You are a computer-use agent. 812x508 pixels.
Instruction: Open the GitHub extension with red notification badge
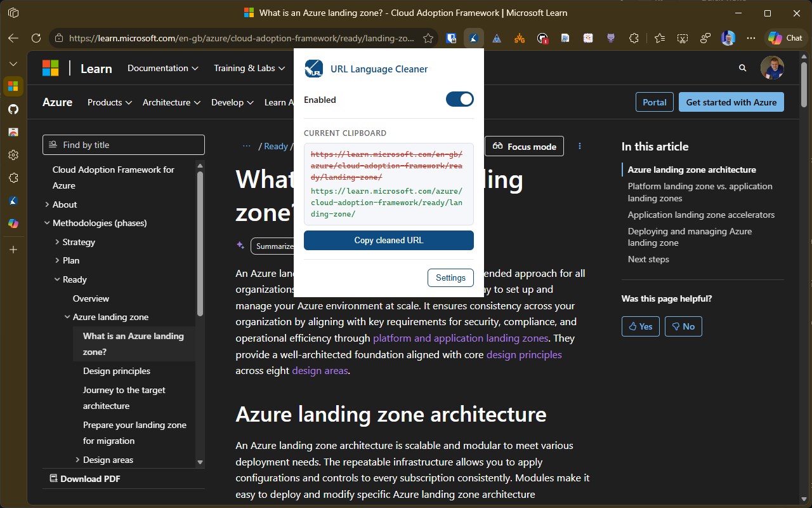pyautogui.click(x=542, y=38)
